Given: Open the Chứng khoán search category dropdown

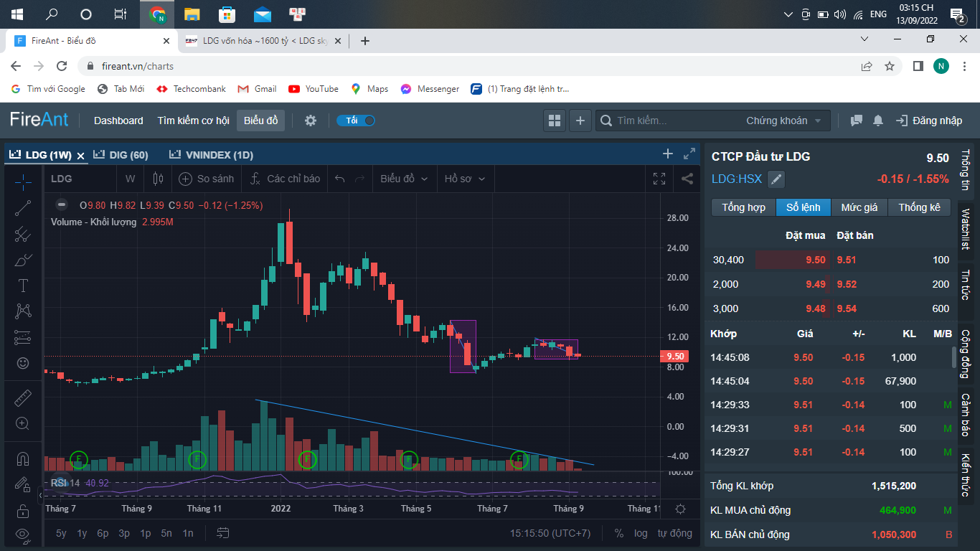Looking at the screenshot, I should 784,121.
